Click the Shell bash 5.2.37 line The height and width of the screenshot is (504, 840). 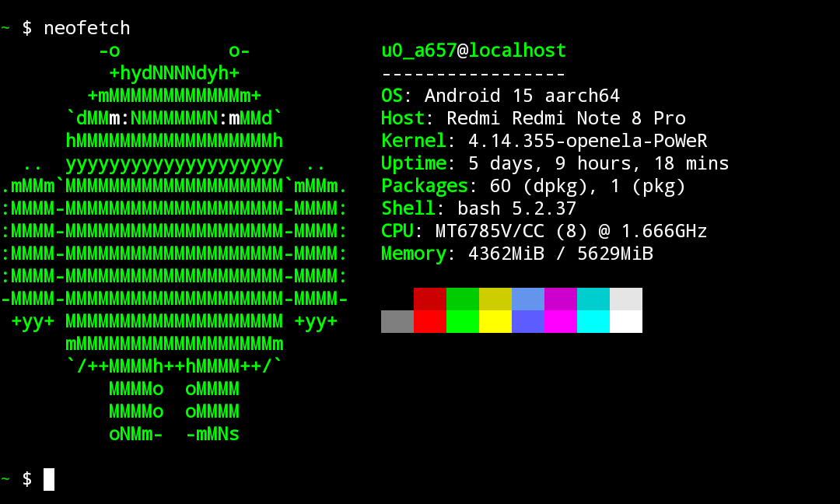pyautogui.click(x=478, y=209)
